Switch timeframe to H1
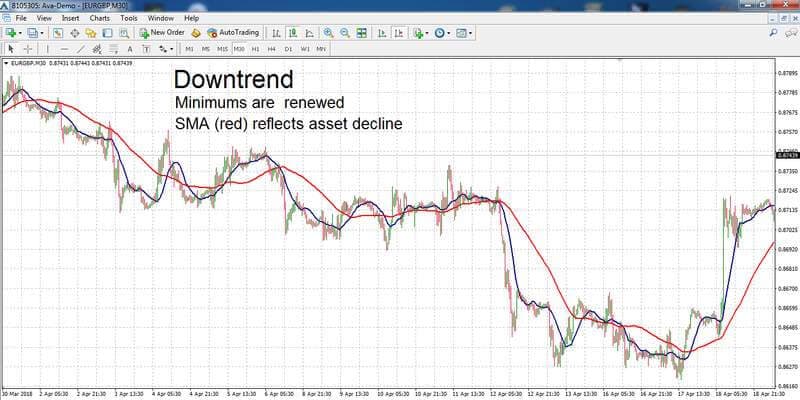 tap(256, 49)
